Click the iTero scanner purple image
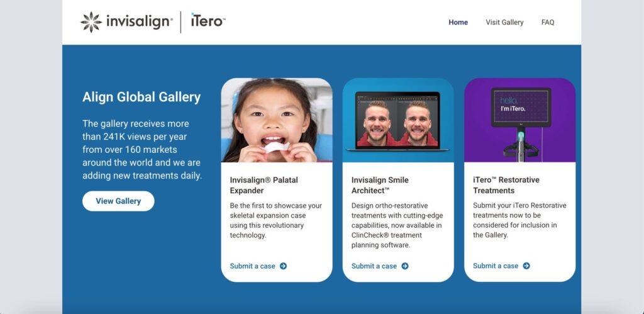This screenshot has width=644, height=314. (519, 120)
